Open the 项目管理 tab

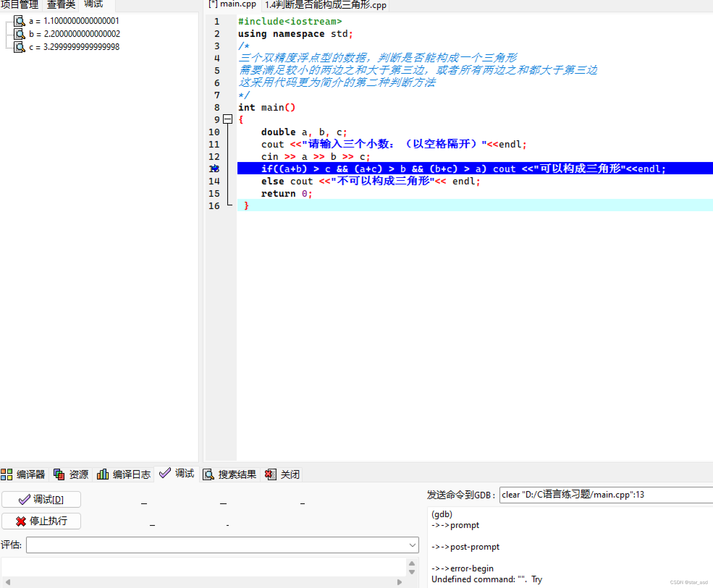[20, 5]
